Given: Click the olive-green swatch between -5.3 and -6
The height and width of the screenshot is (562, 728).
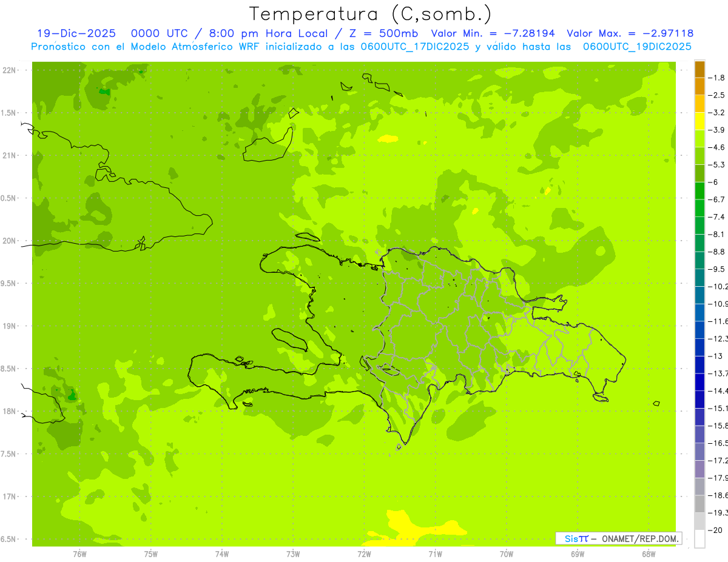Looking at the screenshot, I should pos(699,173).
